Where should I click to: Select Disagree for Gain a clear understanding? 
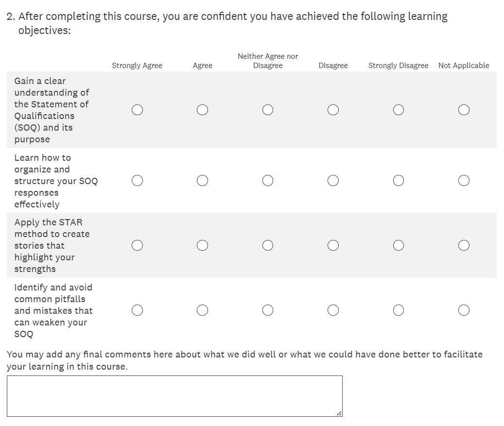pyautogui.click(x=333, y=110)
